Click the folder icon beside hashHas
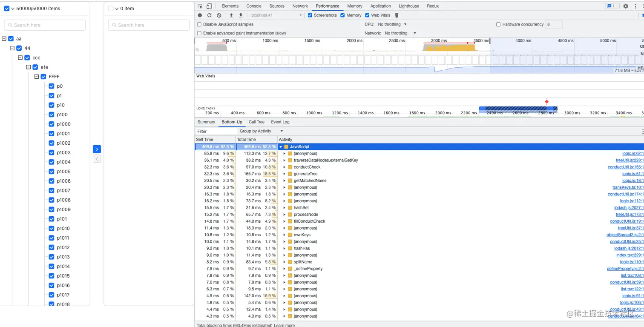644x327 pixels. 290,248
